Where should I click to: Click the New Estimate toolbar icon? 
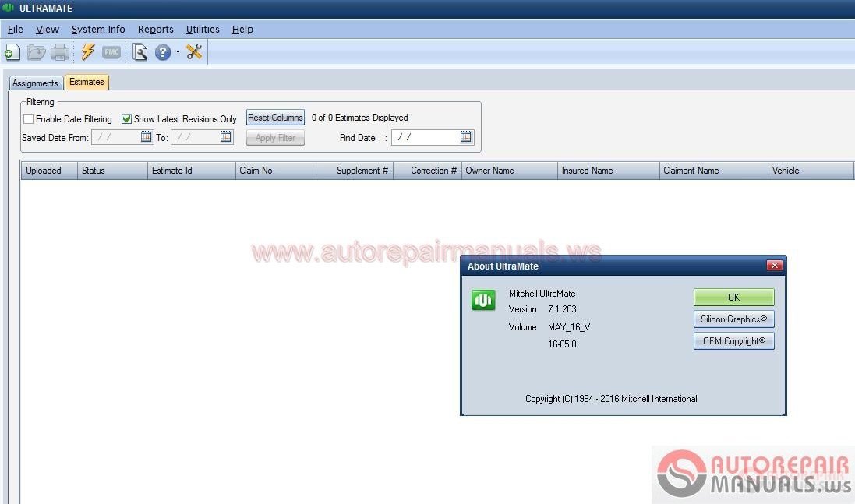click(x=12, y=52)
